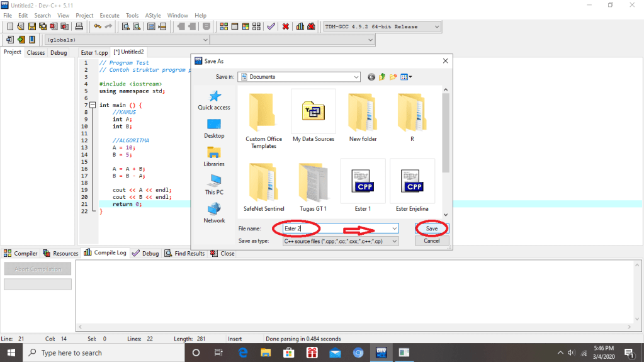The width and height of the screenshot is (644, 362).
Task: Switch to the Ester 1.cpp editor tab
Action: tap(94, 52)
